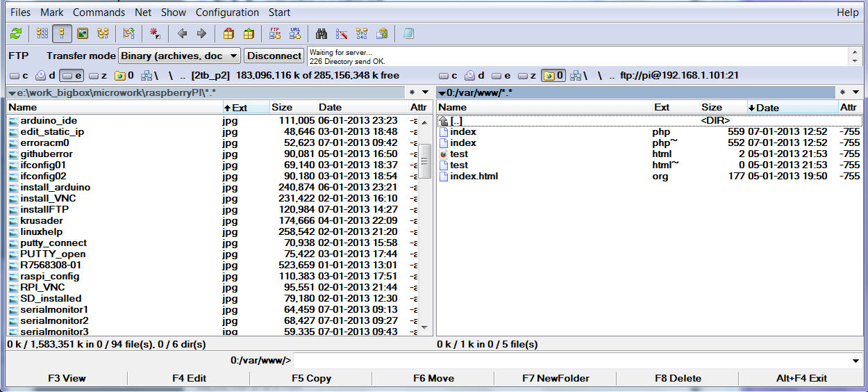The image size is (868, 392).
Task: Click the Pack files archive icon
Action: coord(228,33)
